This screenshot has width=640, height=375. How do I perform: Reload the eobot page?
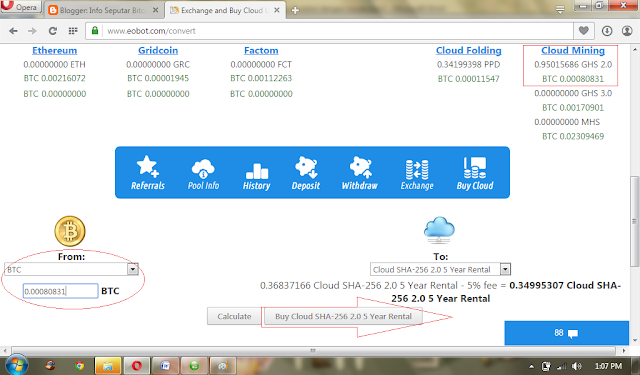click(x=53, y=31)
